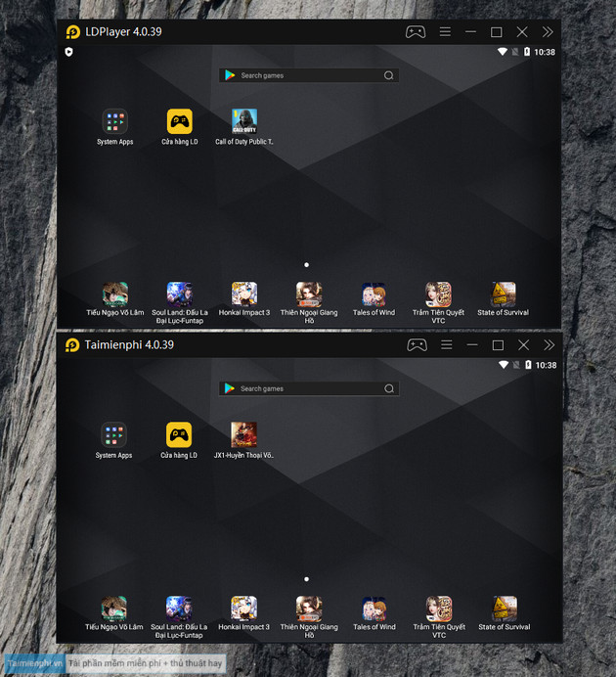Image resolution: width=616 pixels, height=677 pixels.
Task: Open hamburger menu in LDPlayer title bar
Action: coord(445,32)
